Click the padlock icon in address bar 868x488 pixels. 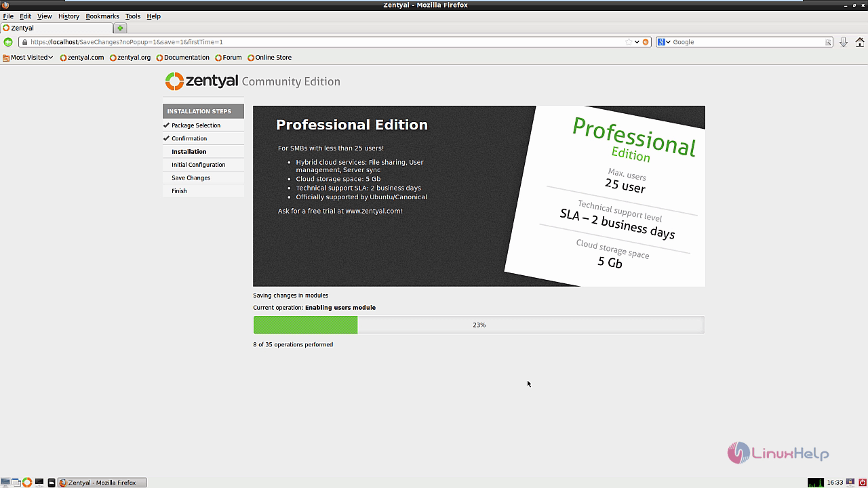coord(24,42)
